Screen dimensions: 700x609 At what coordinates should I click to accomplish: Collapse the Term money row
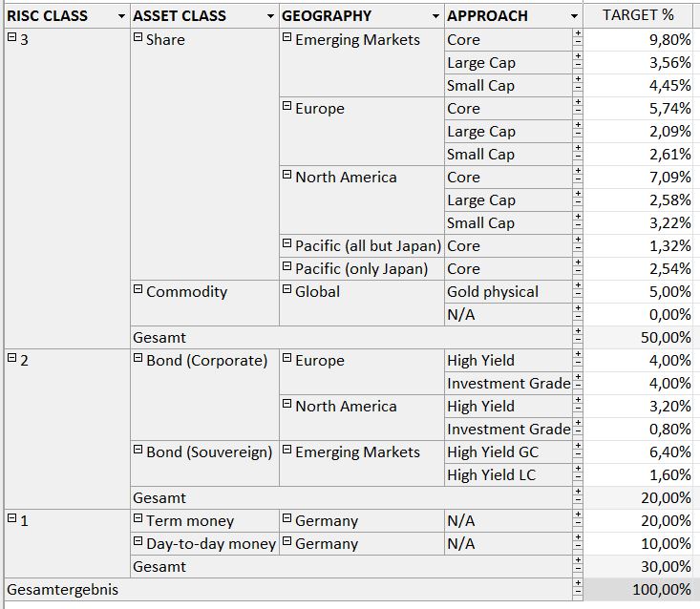[x=138, y=519]
